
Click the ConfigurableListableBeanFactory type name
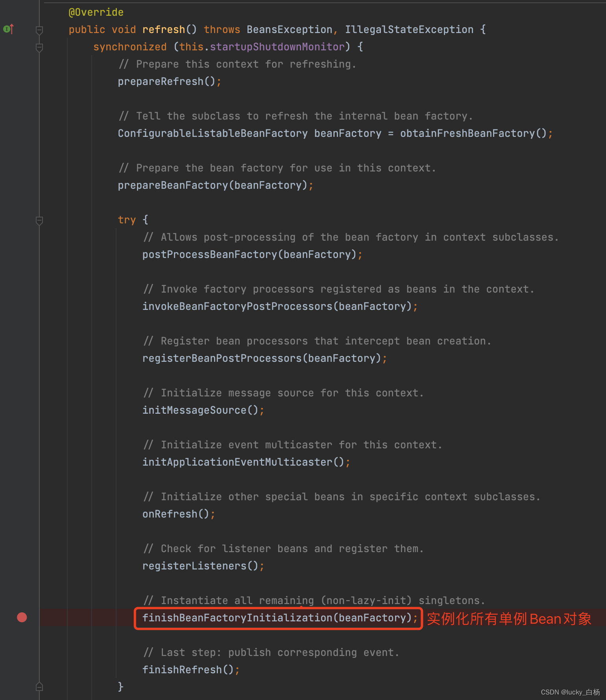click(213, 133)
